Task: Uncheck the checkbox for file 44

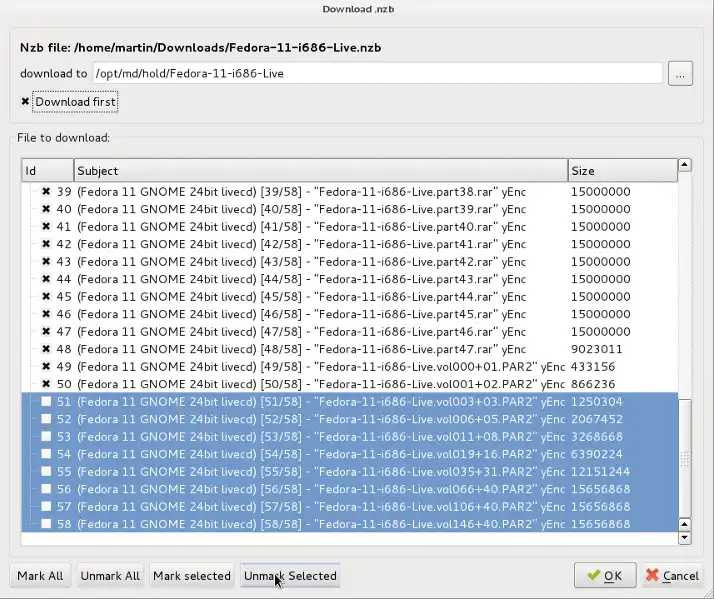Action: coord(46,279)
